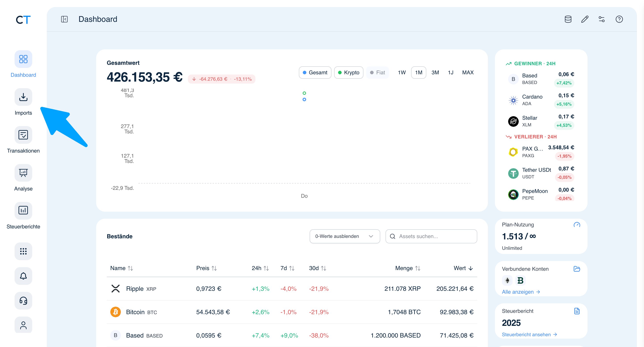This screenshot has width=644, height=347.
Task: Click the Gesamtwert 426.153,35 € total
Action: point(144,77)
